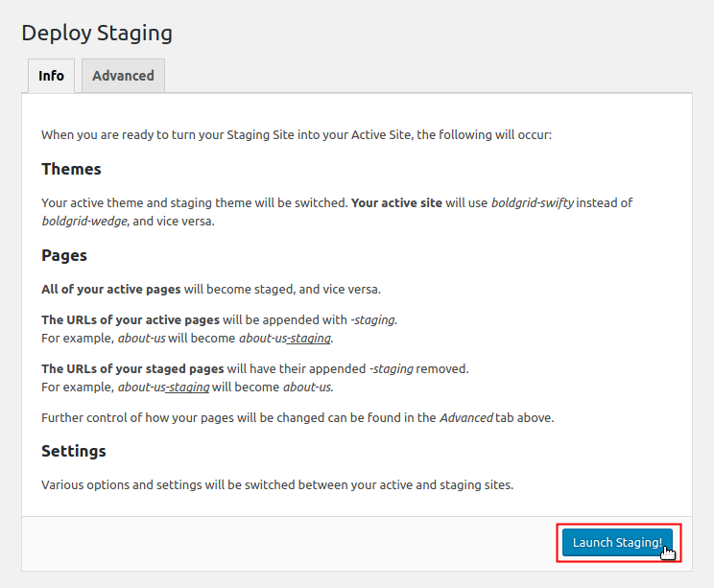
Task: Click italic "-staging" before the word "removed"
Action: tap(391, 368)
